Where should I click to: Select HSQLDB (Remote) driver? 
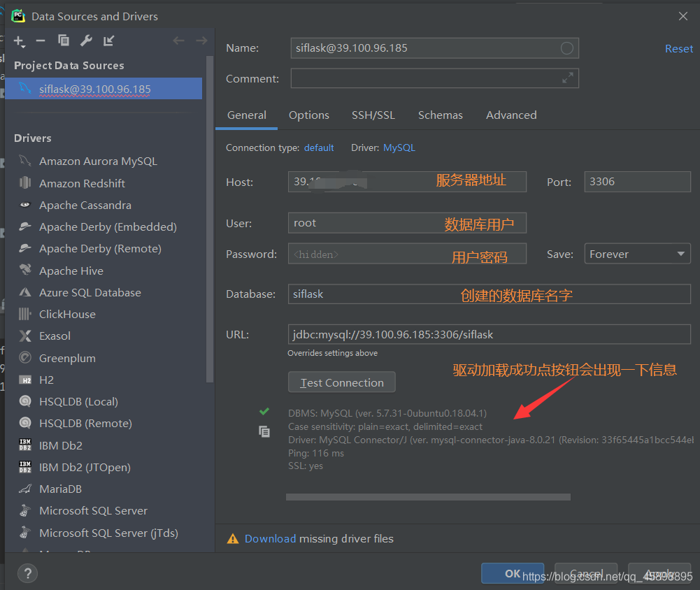(x=86, y=423)
